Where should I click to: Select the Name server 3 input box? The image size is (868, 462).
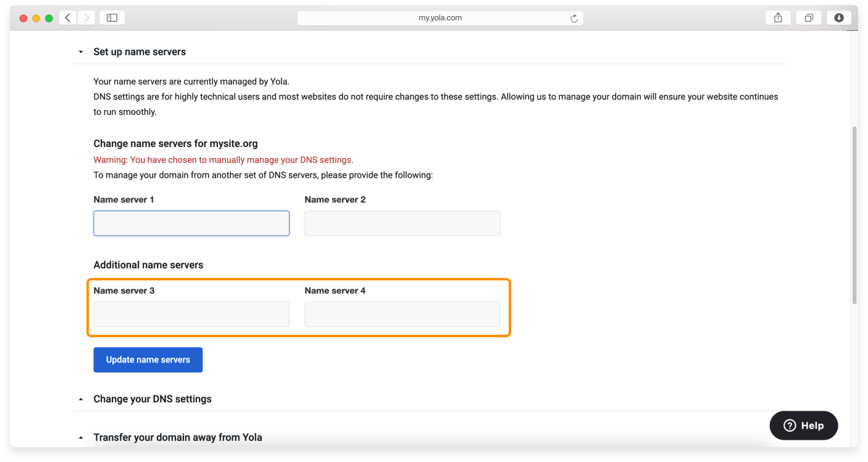(191, 314)
